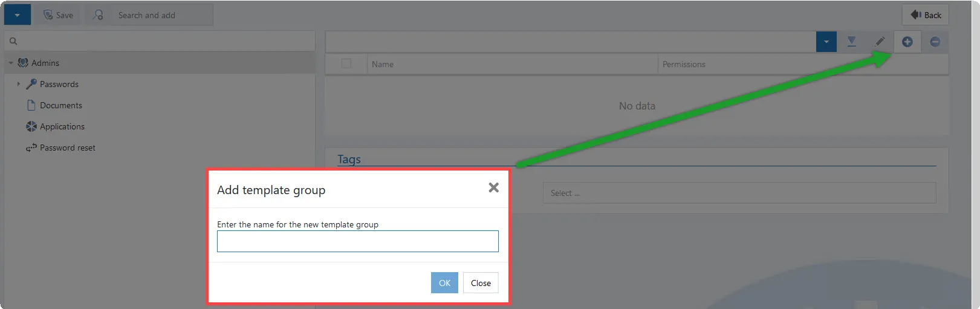Focus the new template group name field
Screen dimensions: 980x309
[358, 241]
